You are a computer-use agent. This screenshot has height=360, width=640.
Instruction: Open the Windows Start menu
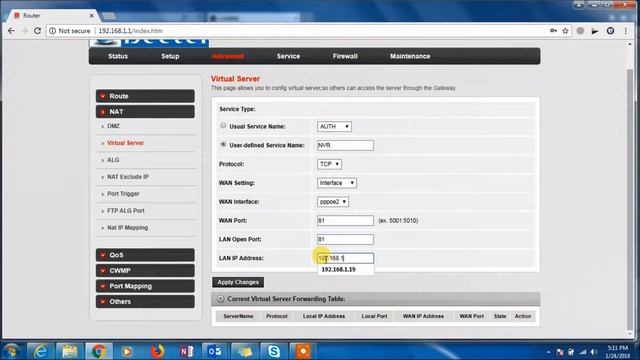tap(12, 351)
